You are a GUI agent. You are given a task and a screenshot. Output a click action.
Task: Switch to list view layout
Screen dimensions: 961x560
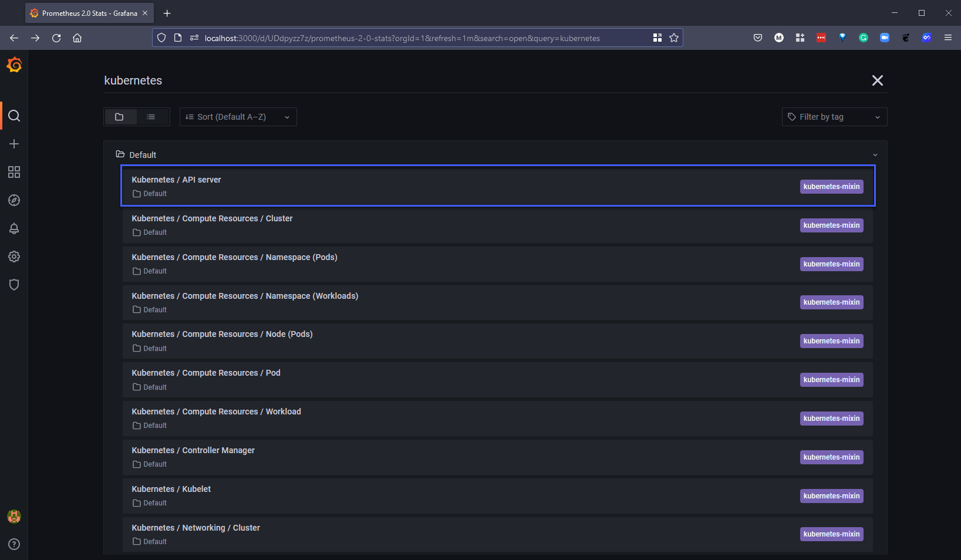[151, 117]
